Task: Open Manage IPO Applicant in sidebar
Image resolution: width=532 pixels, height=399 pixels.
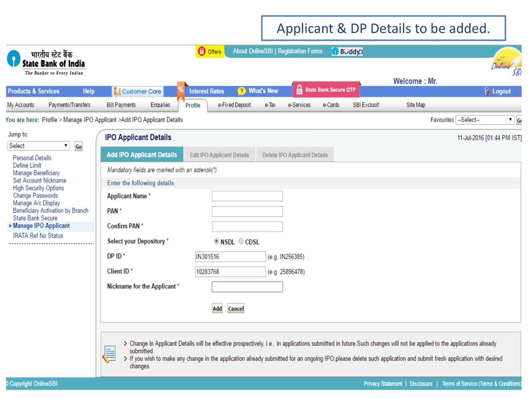Action: (x=41, y=226)
